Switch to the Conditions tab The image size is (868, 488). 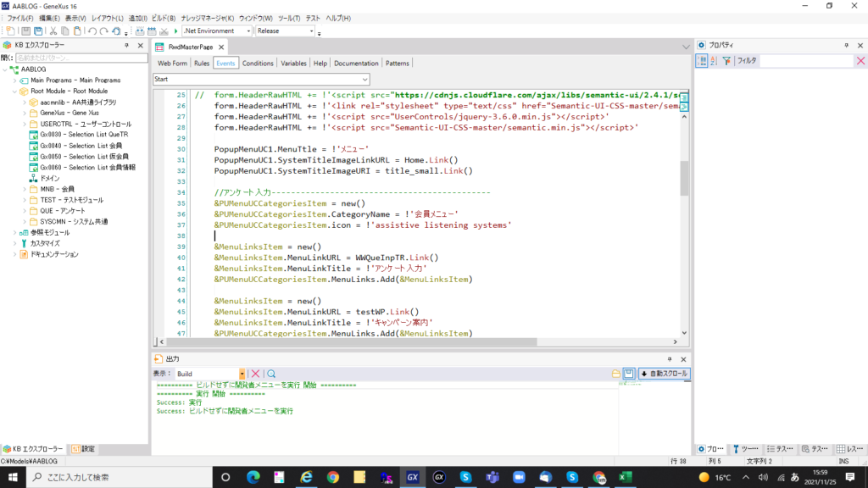(x=258, y=63)
